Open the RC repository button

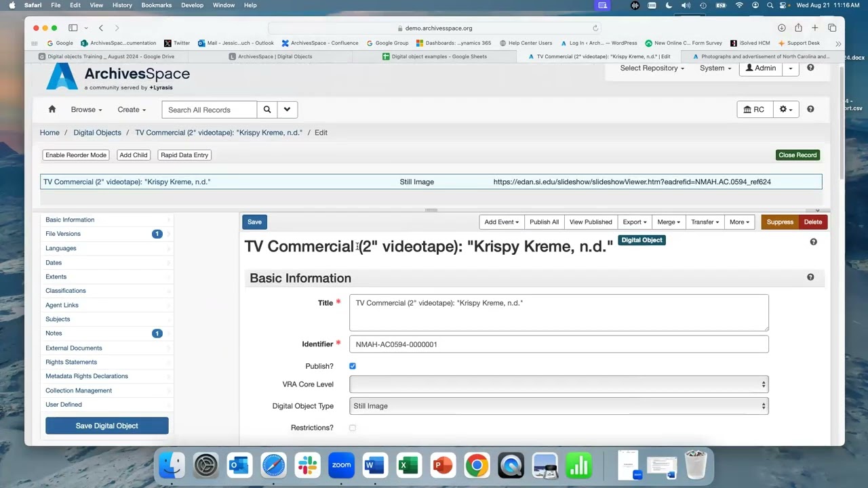tap(754, 109)
